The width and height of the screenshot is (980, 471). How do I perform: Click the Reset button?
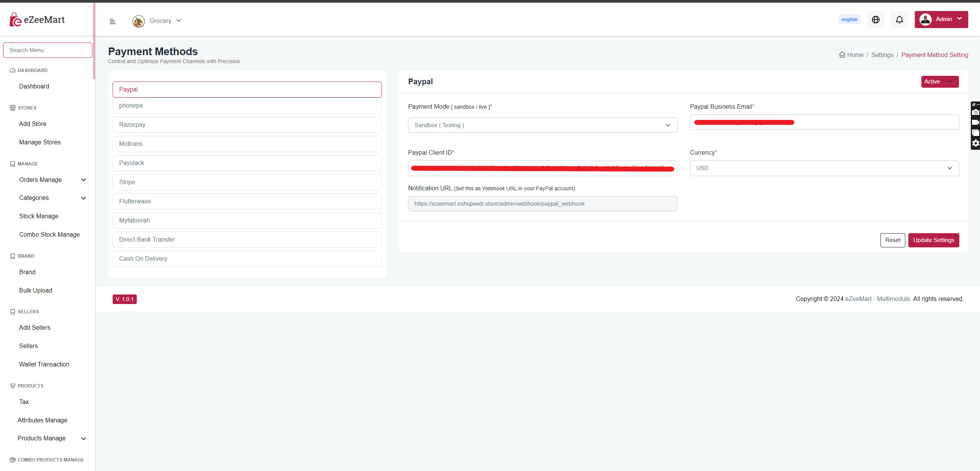pyautogui.click(x=892, y=240)
